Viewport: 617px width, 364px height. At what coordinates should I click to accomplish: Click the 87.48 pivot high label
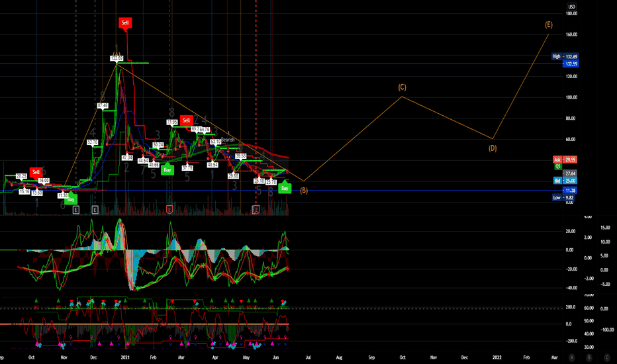tap(103, 106)
